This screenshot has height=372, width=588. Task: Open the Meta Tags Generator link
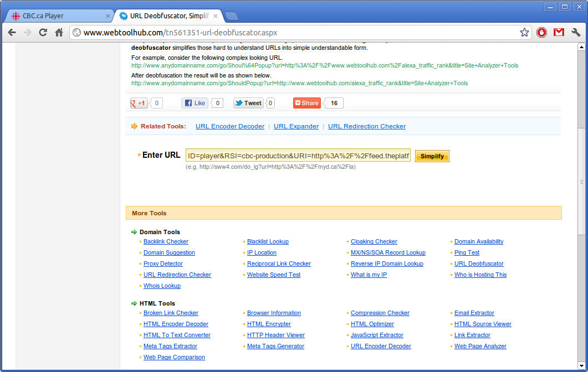(x=275, y=346)
